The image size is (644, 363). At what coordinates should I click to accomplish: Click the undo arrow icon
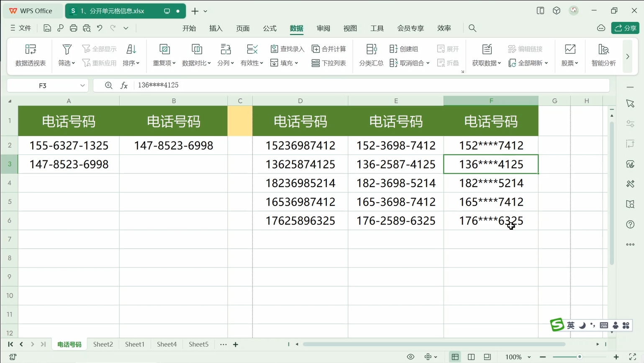point(100,28)
